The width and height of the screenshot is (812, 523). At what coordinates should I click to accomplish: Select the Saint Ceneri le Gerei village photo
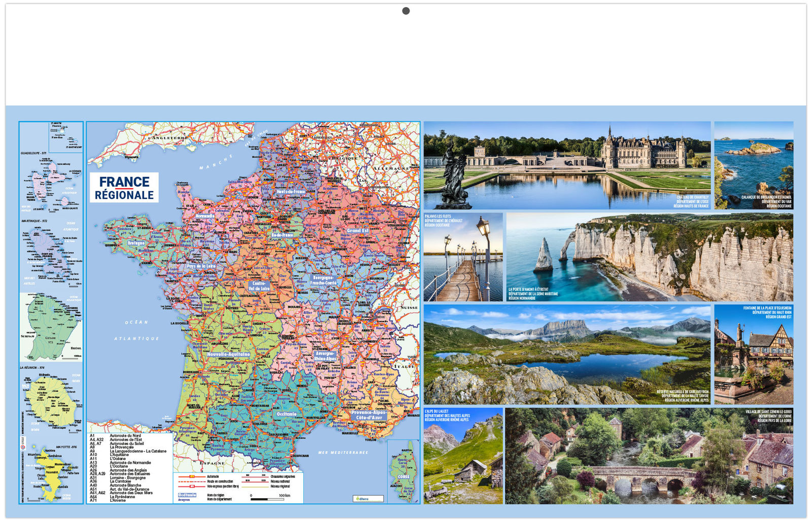click(649, 456)
